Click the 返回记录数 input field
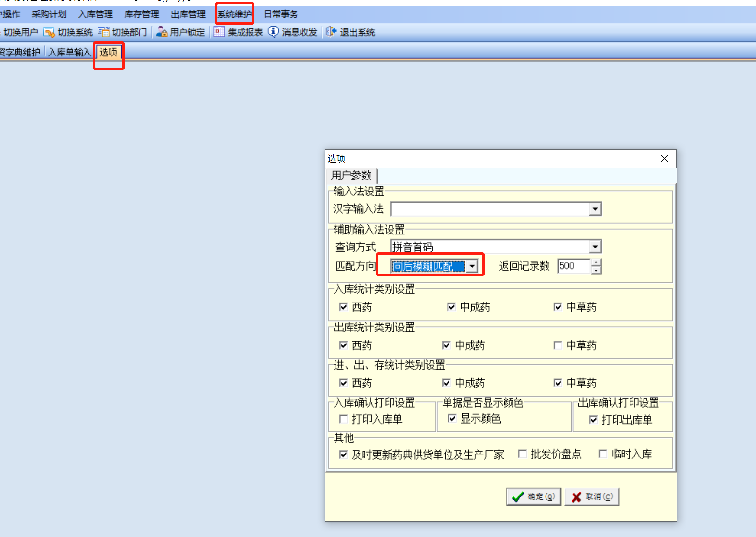The height and width of the screenshot is (537, 756). click(x=574, y=266)
